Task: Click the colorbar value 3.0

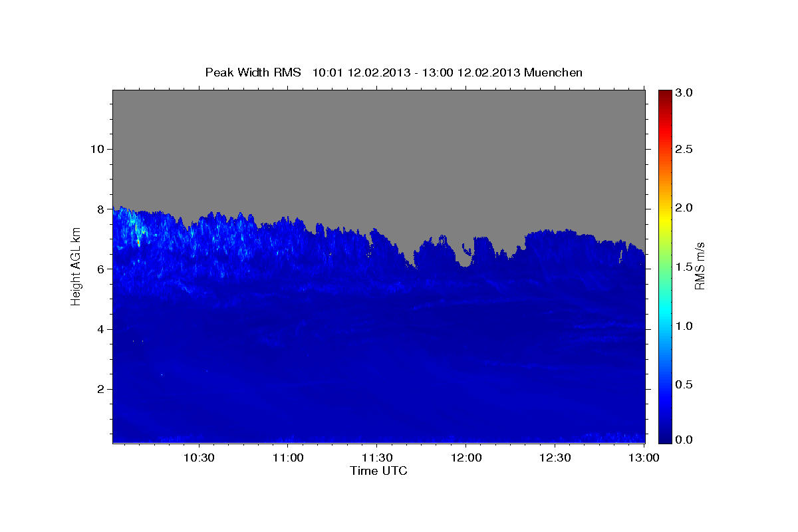Action: coord(684,93)
